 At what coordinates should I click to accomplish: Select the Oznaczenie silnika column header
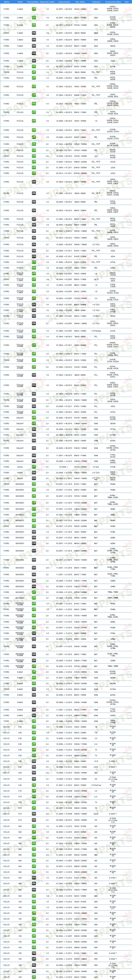pos(113,2)
